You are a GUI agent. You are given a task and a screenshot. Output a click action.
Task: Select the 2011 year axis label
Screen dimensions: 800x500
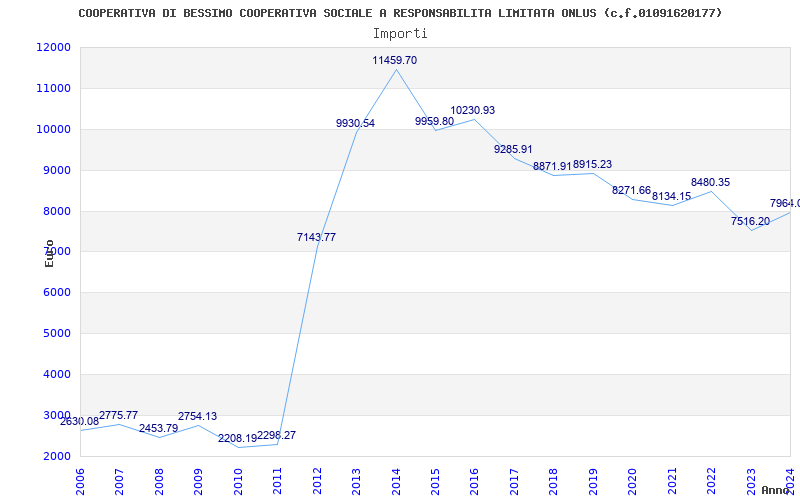pos(278,481)
